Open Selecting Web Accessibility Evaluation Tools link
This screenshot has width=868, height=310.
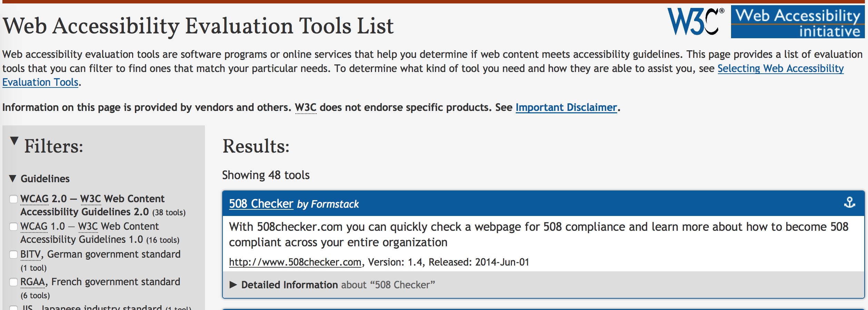pyautogui.click(x=780, y=69)
